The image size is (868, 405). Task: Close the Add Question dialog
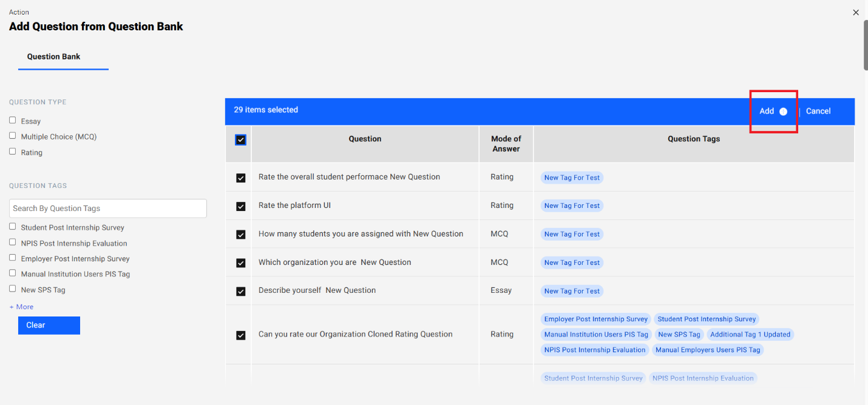[856, 12]
